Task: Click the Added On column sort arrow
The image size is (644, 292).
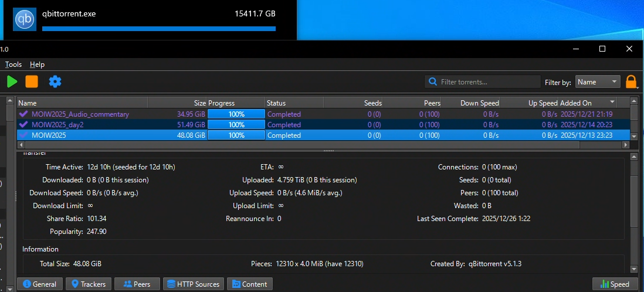Action: [612, 101]
